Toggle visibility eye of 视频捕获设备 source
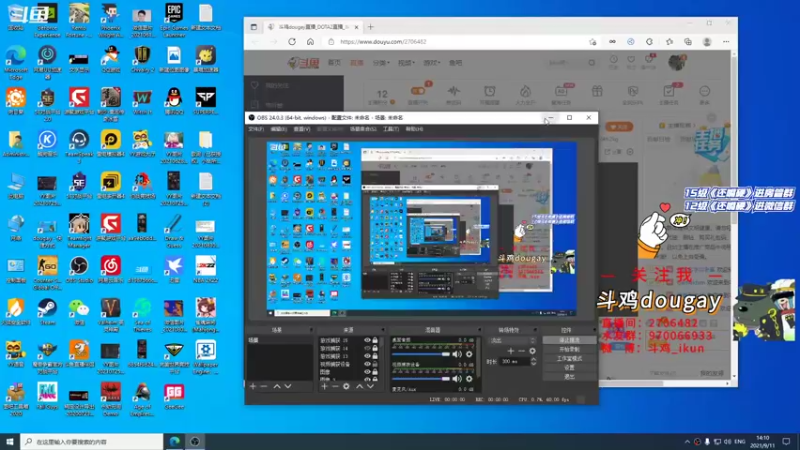Viewport: 800px width, 450px height. tap(367, 364)
